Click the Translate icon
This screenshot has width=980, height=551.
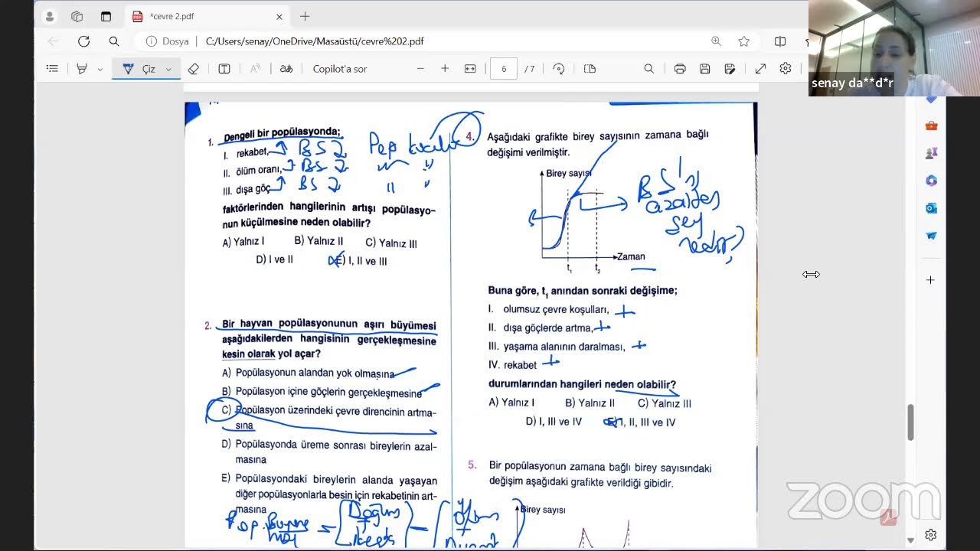(x=286, y=69)
